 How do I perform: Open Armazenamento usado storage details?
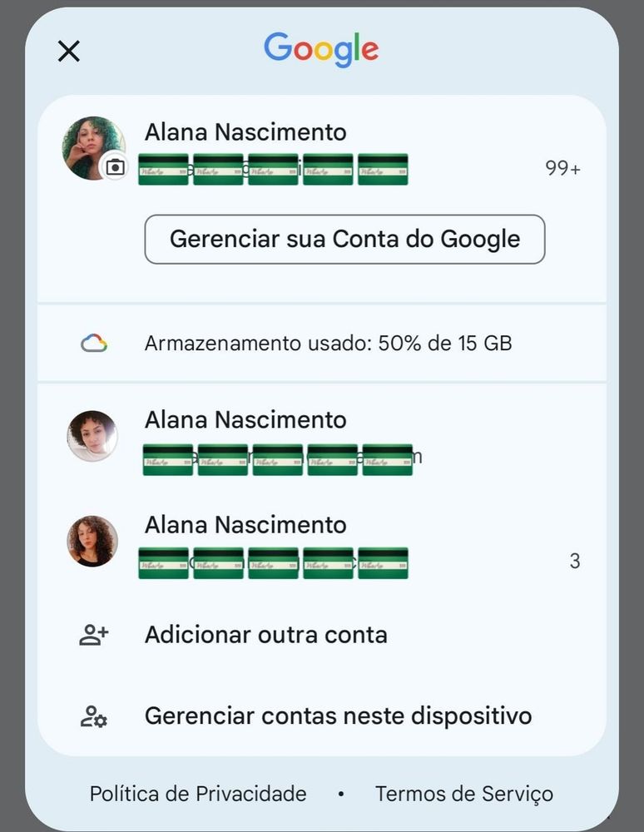coord(328,343)
